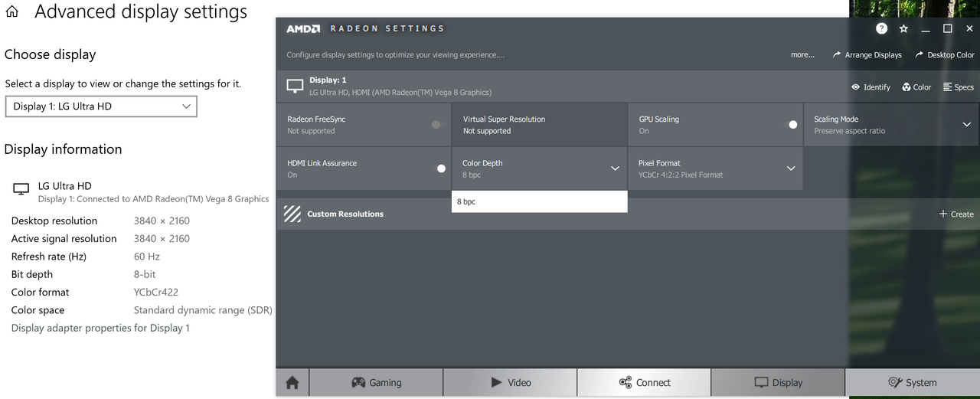Create a new custom resolution
The image size is (980, 399).
(x=956, y=214)
